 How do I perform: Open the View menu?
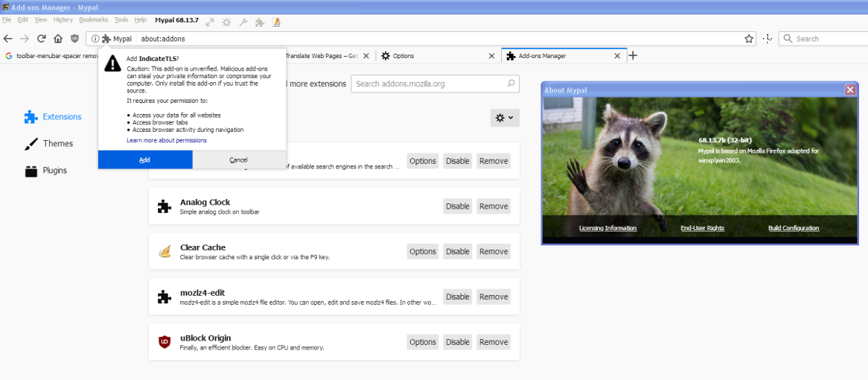click(x=41, y=19)
